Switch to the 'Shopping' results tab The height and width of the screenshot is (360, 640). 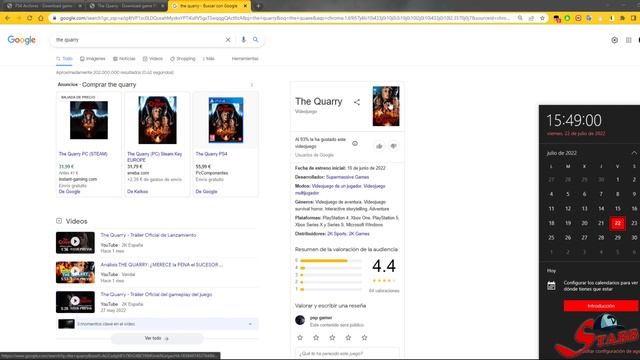[x=183, y=59]
